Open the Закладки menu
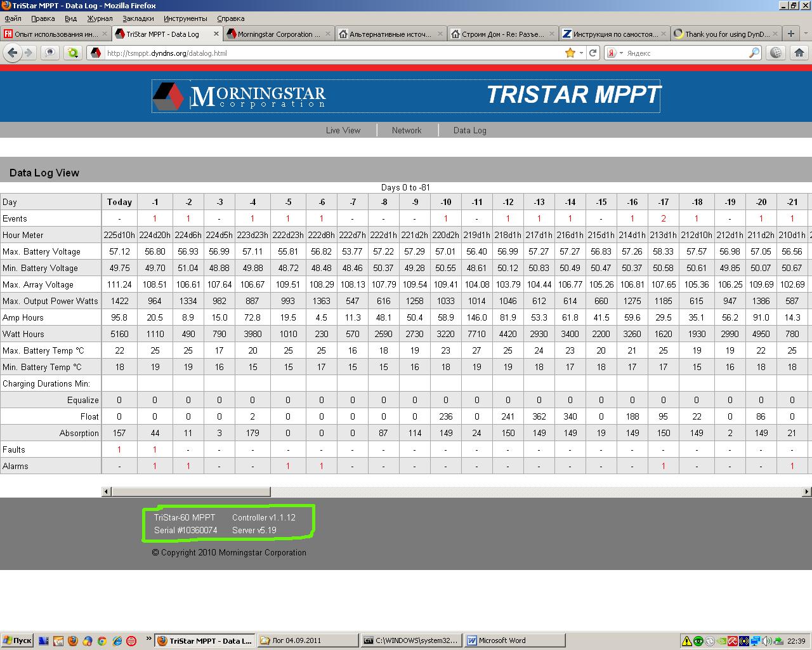This screenshot has width=812, height=650. (x=138, y=18)
